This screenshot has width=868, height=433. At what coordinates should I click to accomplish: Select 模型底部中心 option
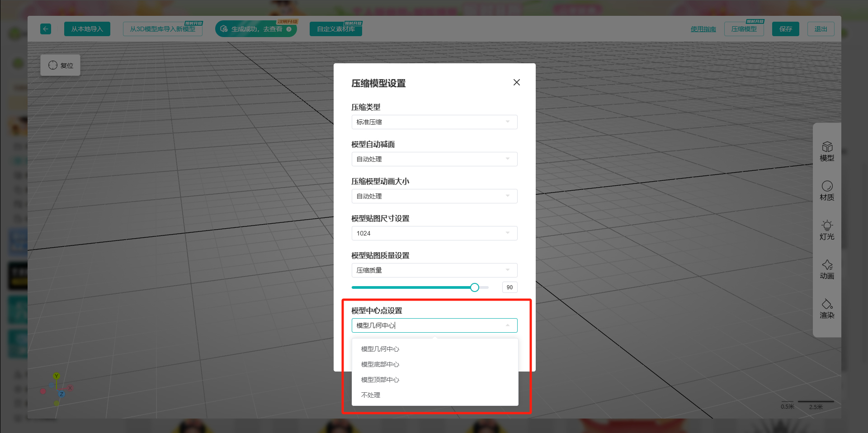click(x=380, y=364)
